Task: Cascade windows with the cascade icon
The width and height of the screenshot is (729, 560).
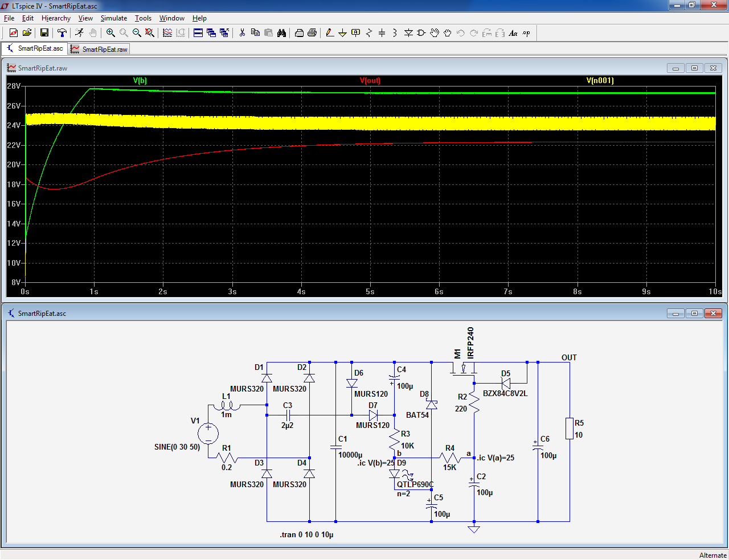Action: (211, 33)
